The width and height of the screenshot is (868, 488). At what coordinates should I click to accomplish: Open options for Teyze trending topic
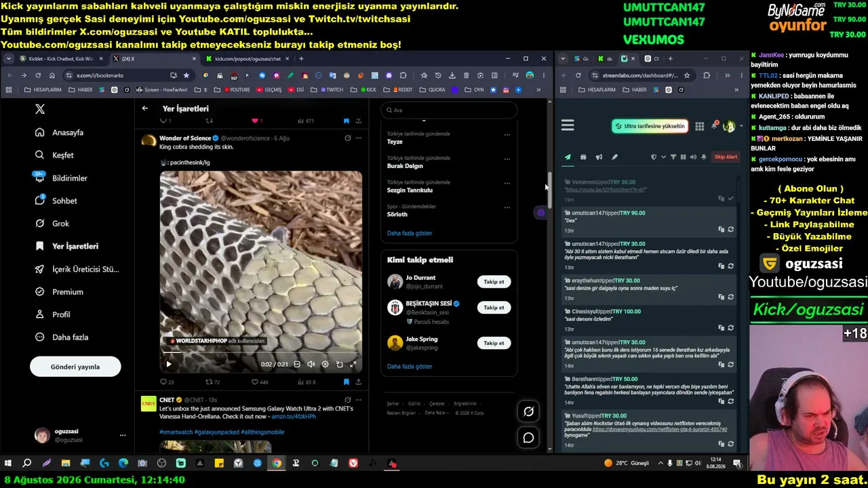[x=507, y=134]
